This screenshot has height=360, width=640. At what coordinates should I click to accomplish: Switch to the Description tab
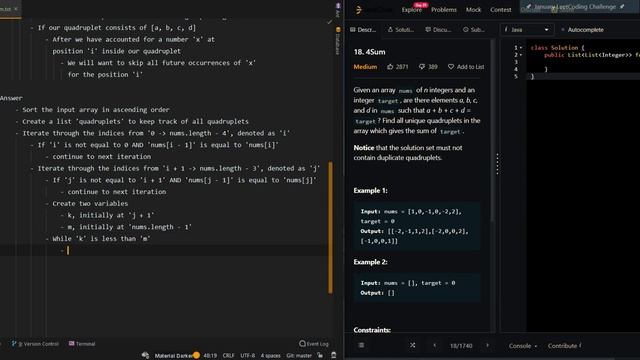[x=363, y=30]
